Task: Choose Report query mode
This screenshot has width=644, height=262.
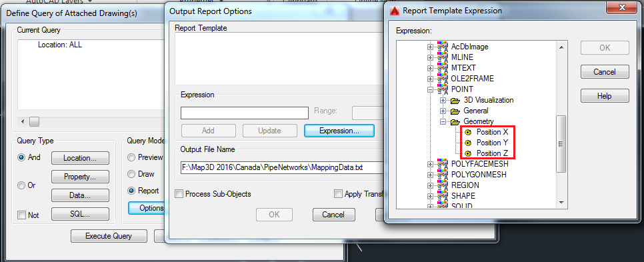Action: [131, 191]
